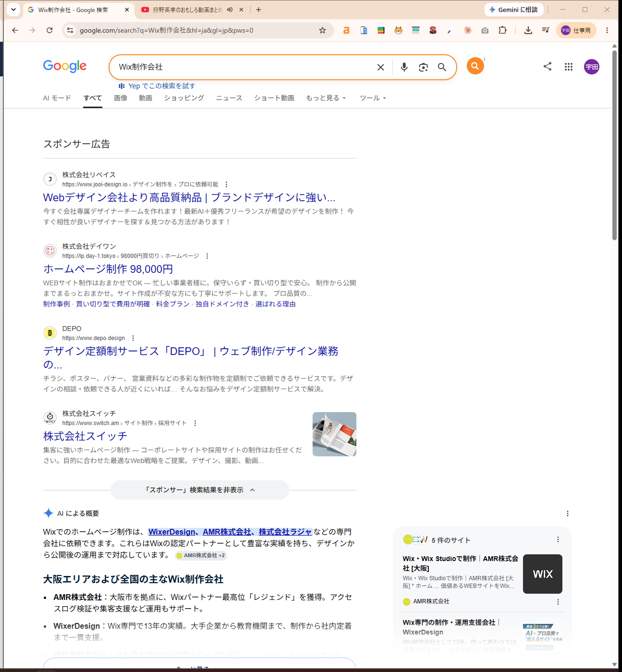Switch to ショート動画 tab

(274, 98)
